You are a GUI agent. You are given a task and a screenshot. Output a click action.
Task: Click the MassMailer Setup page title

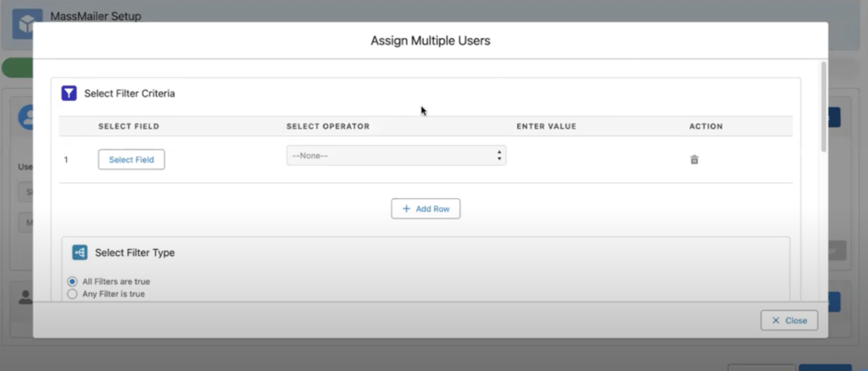coord(96,16)
